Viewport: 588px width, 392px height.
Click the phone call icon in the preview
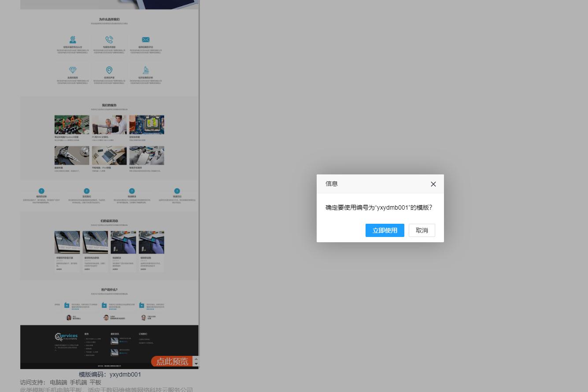click(109, 40)
